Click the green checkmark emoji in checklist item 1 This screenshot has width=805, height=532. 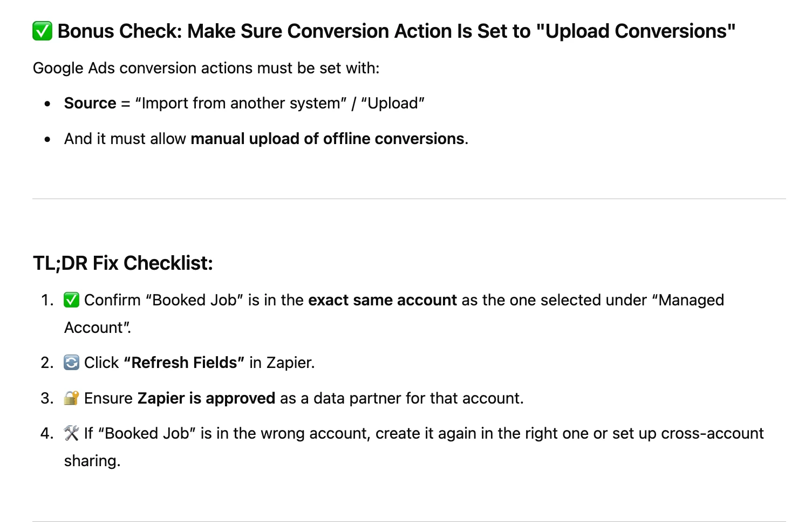tap(71, 300)
